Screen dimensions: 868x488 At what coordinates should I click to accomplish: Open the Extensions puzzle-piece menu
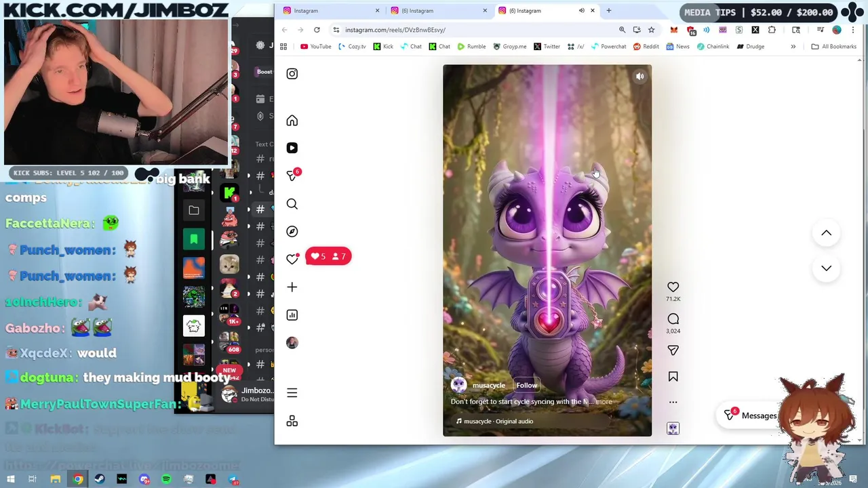point(772,30)
